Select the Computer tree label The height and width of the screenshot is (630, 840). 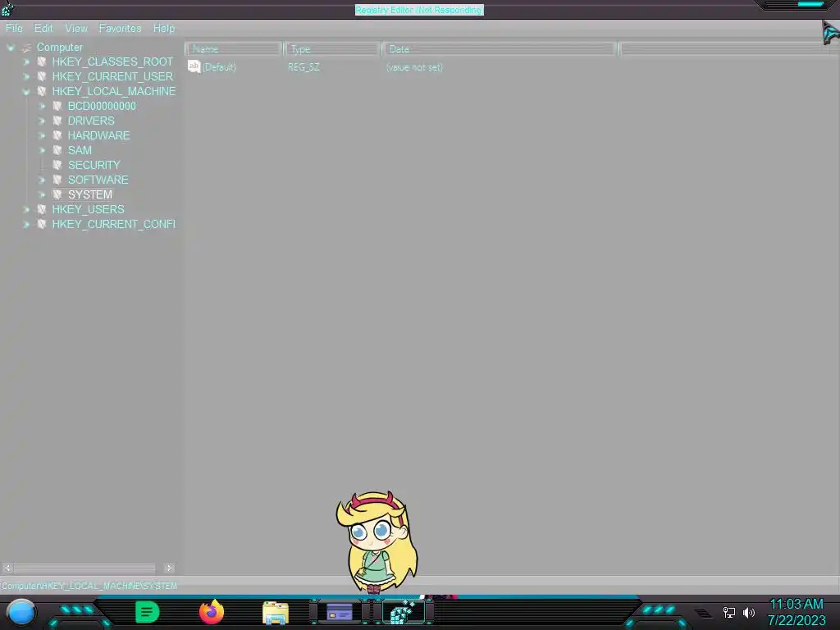coord(59,47)
